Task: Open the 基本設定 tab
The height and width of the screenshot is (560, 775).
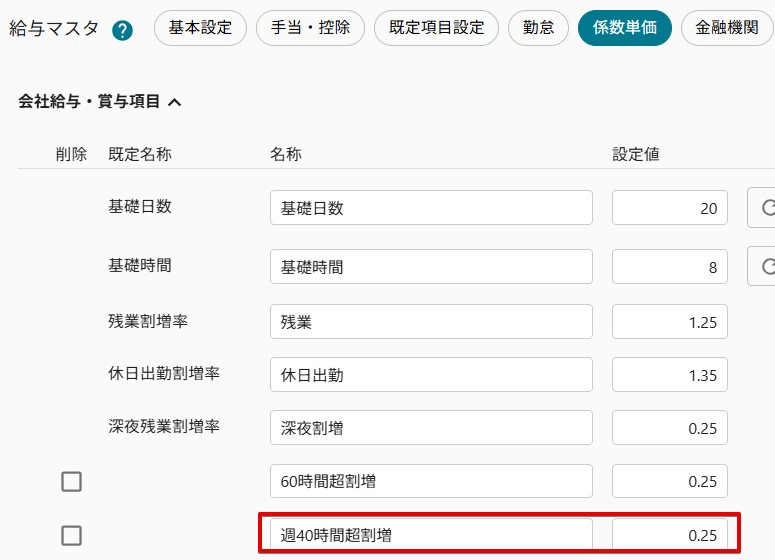Action: (200, 28)
